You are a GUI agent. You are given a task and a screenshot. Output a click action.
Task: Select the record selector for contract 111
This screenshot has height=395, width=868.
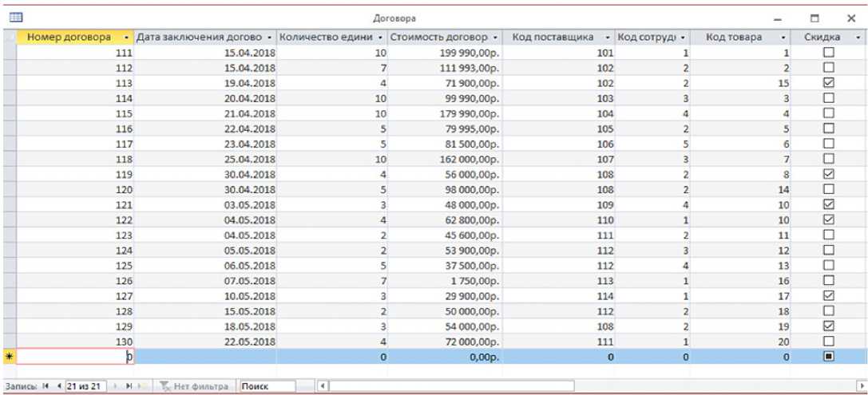[x=10, y=53]
